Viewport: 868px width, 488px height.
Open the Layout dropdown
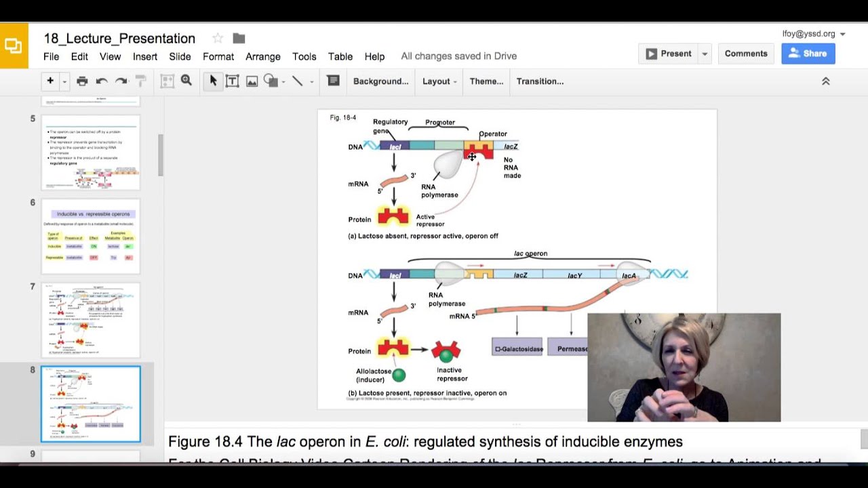439,81
